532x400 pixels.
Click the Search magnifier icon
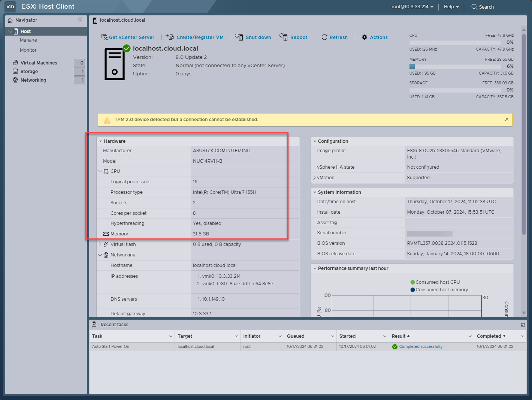point(474,7)
